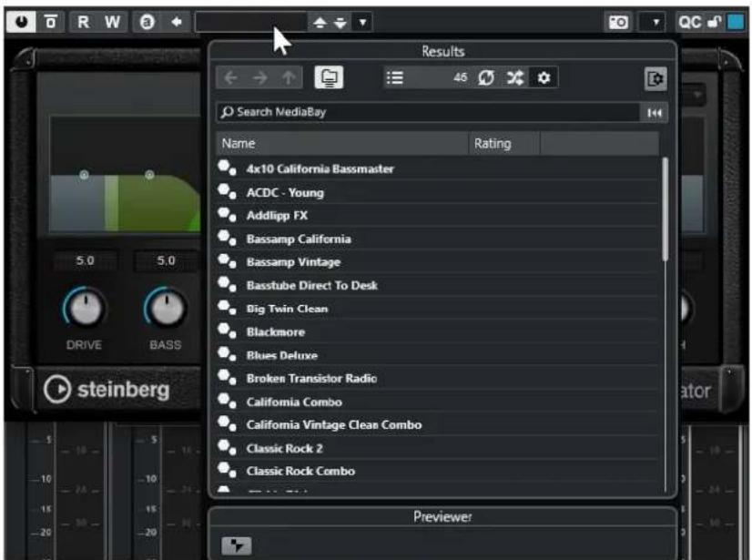
Task: Toggle the quick control lock icon
Action: click(x=715, y=22)
